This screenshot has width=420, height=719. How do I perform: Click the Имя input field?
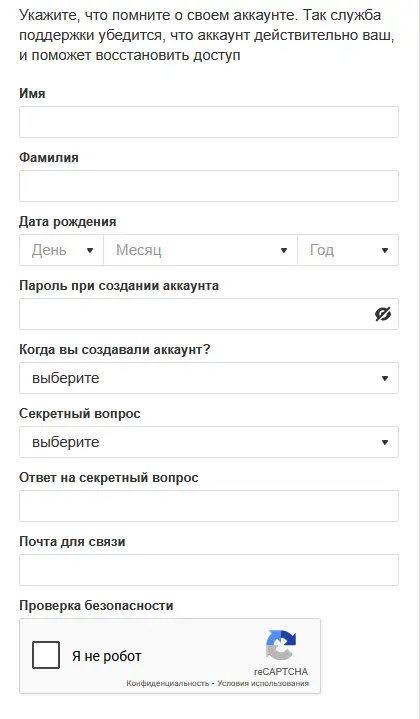[209, 122]
